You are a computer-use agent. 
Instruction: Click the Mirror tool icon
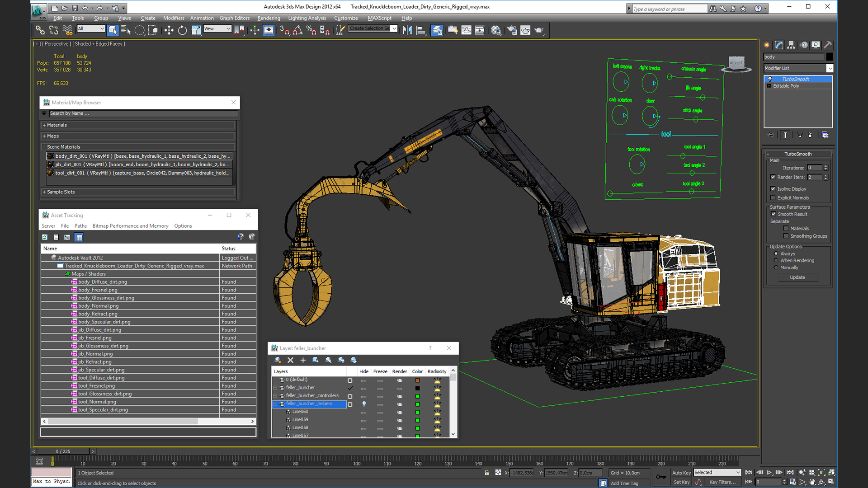pyautogui.click(x=407, y=30)
